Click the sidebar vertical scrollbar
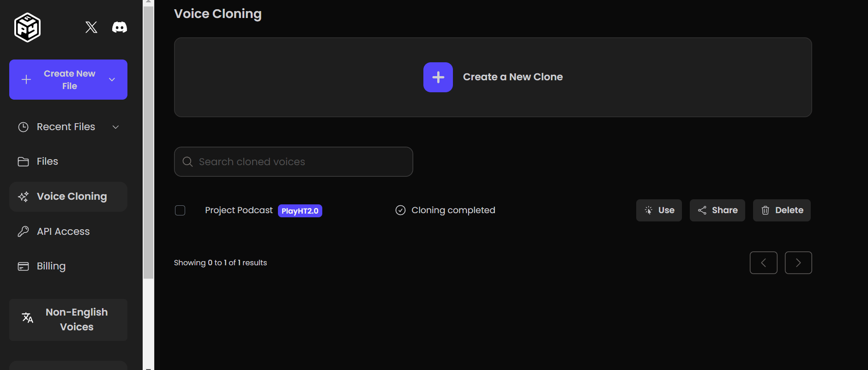868x370 pixels. tap(148, 138)
